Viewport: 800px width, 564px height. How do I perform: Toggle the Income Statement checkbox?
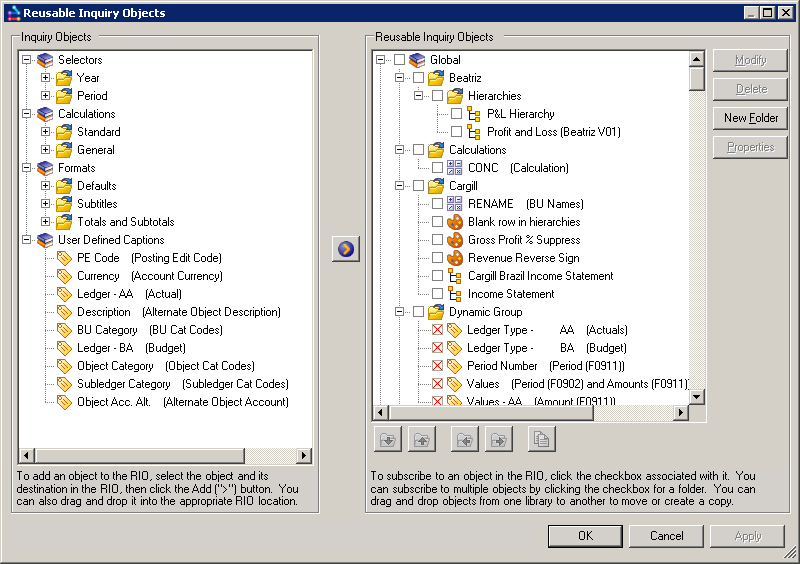437,294
